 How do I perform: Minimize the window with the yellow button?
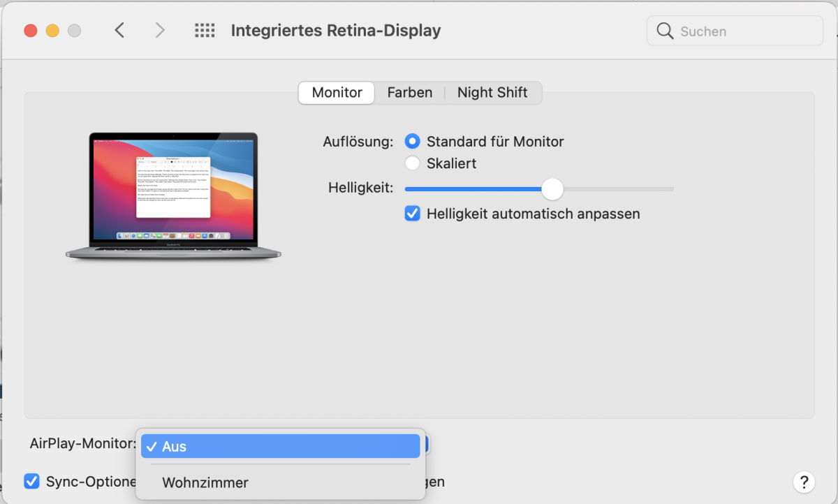pyautogui.click(x=52, y=31)
